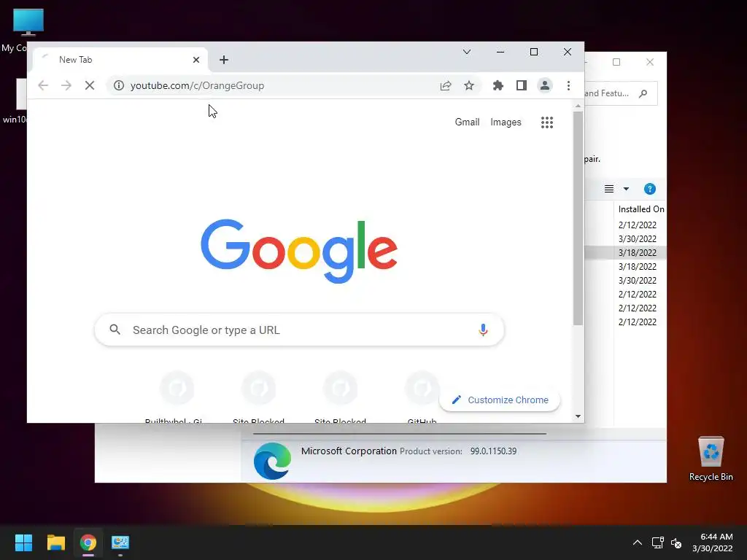Select the highlighted row dated 3/18/2022
747x560 pixels.
[x=625, y=253]
